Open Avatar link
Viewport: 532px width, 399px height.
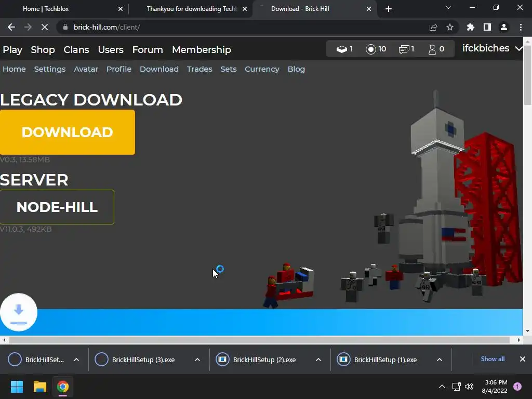coord(86,69)
